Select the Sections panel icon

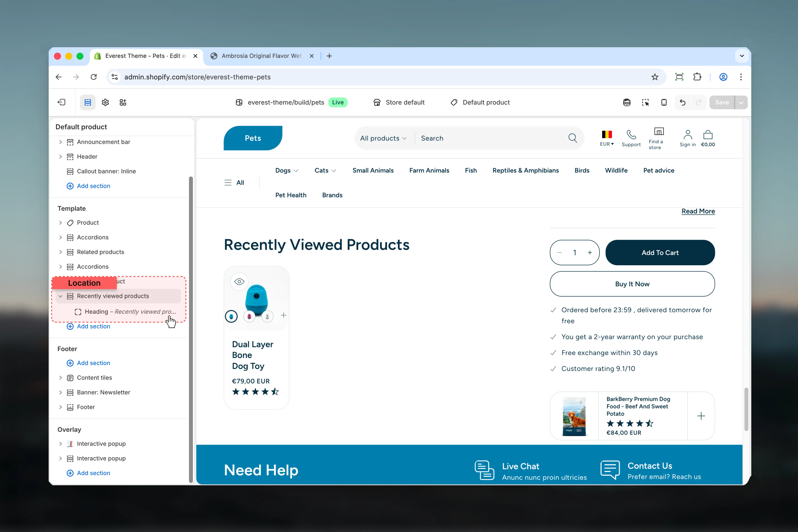tap(88, 102)
